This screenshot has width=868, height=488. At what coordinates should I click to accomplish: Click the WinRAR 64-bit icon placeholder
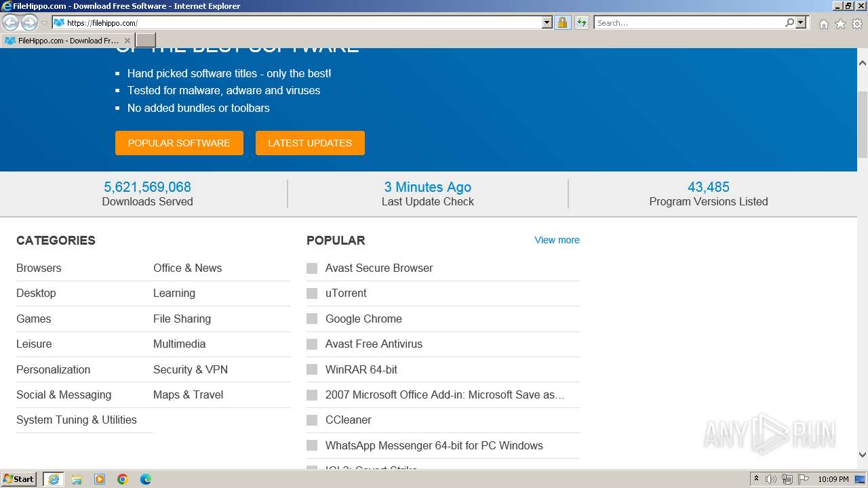[x=312, y=369]
